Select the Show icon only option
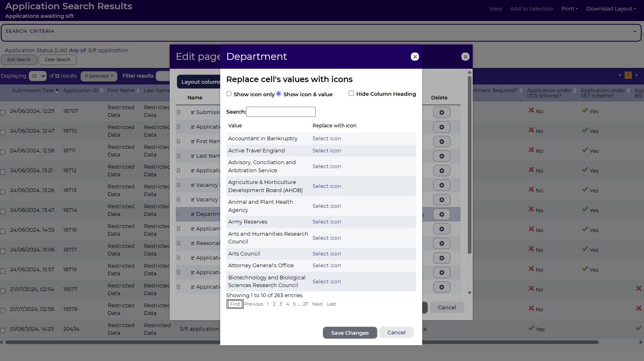The width and height of the screenshot is (644, 361). tap(229, 94)
